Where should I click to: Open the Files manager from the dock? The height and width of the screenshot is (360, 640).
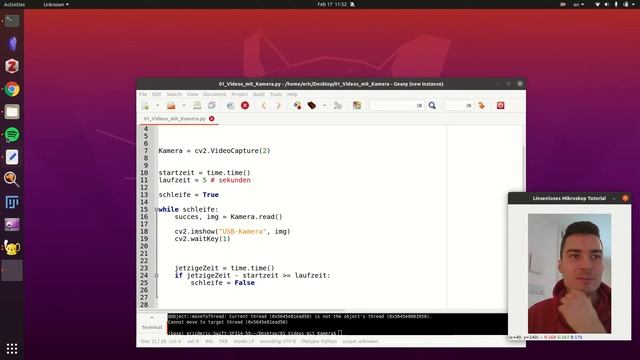(12, 112)
